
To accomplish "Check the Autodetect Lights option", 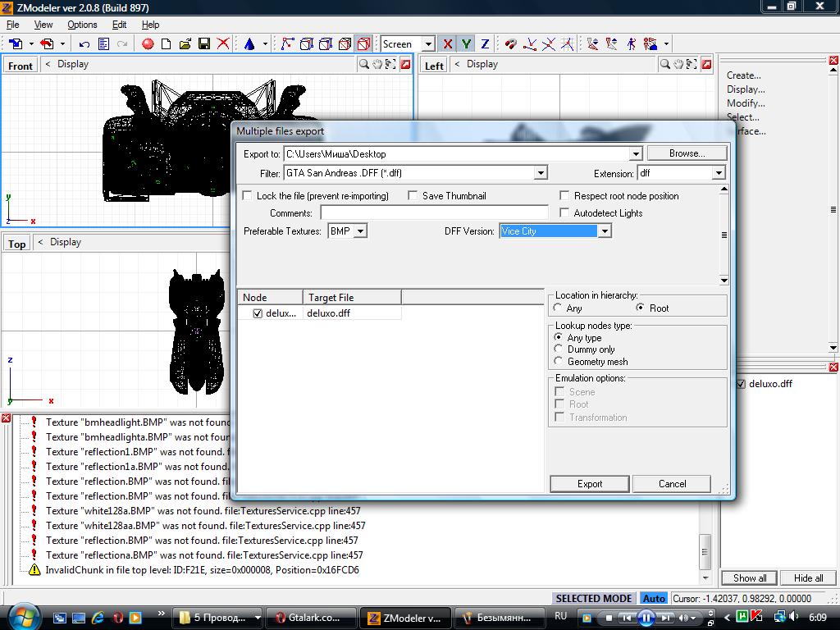I will (x=564, y=213).
